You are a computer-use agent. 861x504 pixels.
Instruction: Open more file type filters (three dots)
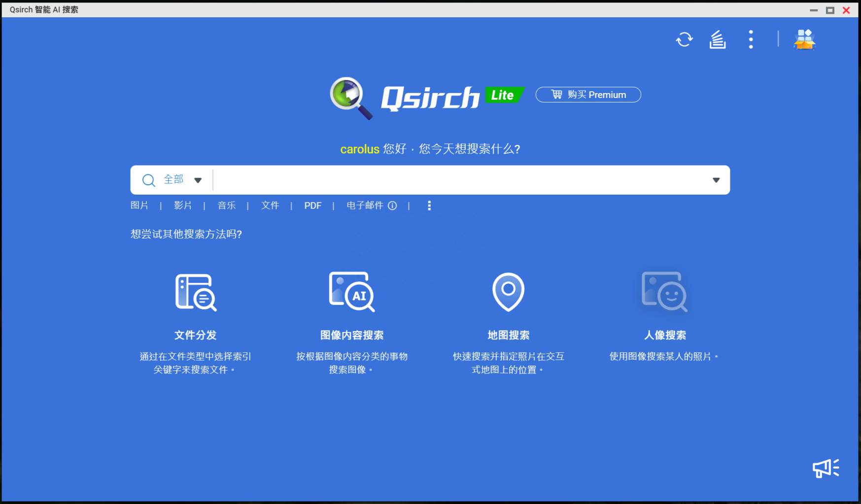pos(429,205)
